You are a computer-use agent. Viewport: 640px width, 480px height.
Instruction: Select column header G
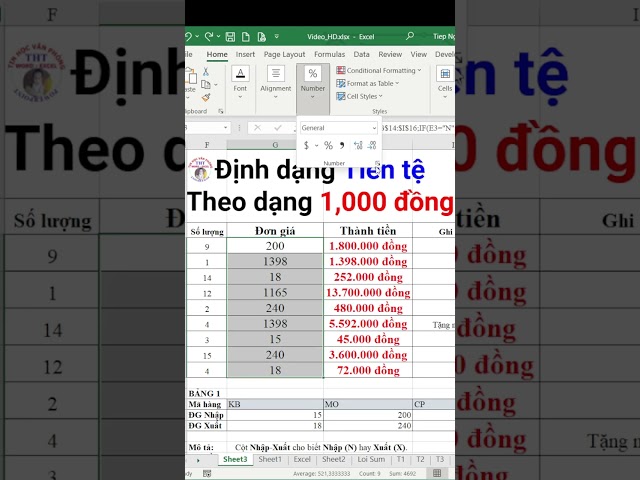pyautogui.click(x=275, y=144)
